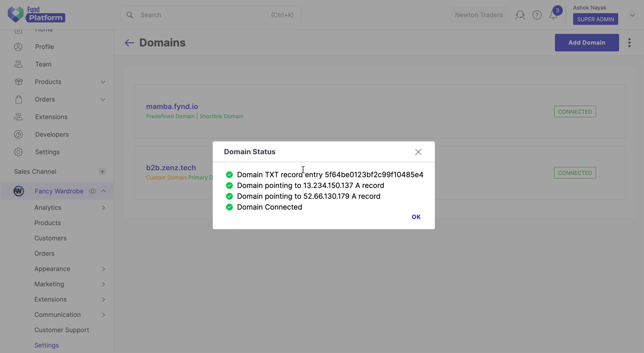Screen dimensions: 644x353
Task: Click the Extensions sidebar icon
Action: 18,117
